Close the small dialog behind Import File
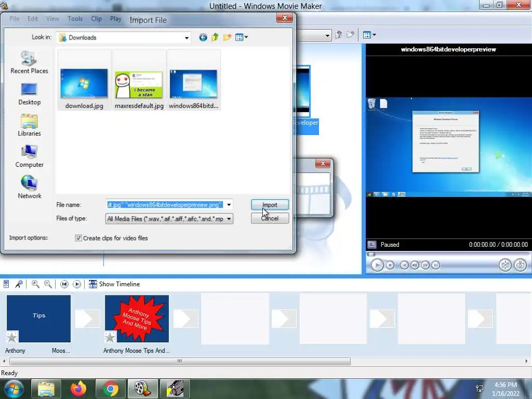The width and height of the screenshot is (532, 399). [323, 164]
